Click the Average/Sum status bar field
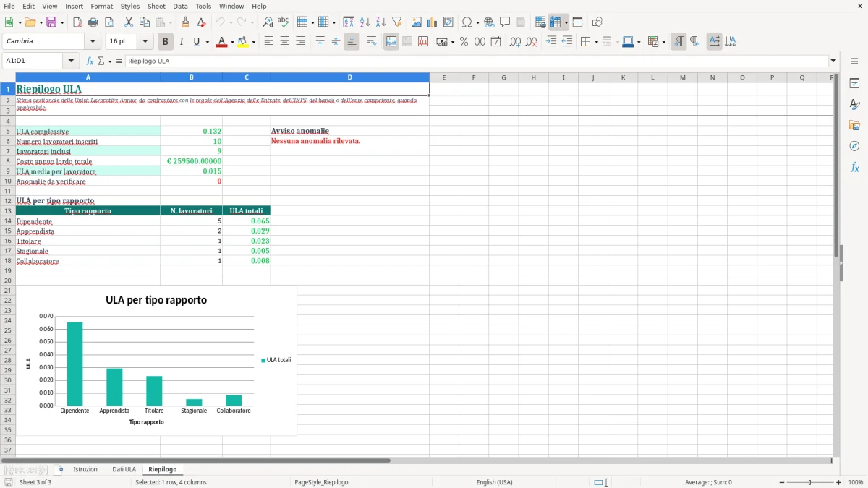Viewport: 868px width, 488px height. coord(708,482)
